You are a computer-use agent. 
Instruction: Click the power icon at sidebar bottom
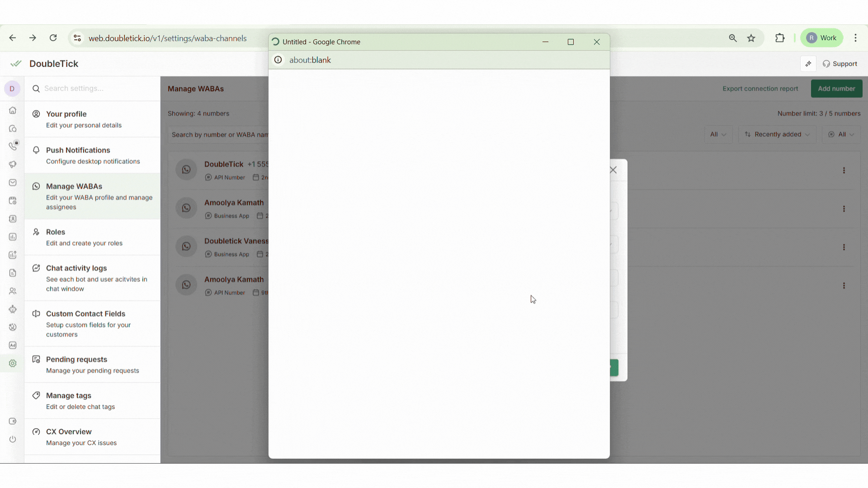(13, 439)
